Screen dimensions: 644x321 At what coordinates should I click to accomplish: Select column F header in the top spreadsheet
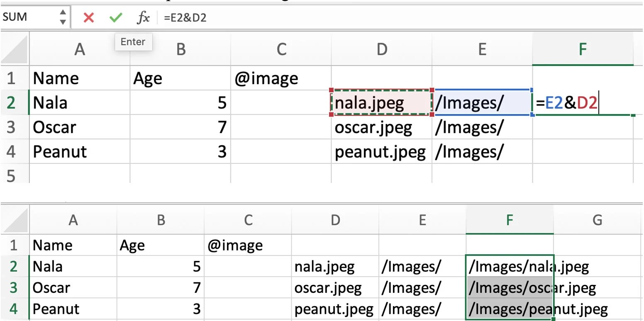point(583,49)
